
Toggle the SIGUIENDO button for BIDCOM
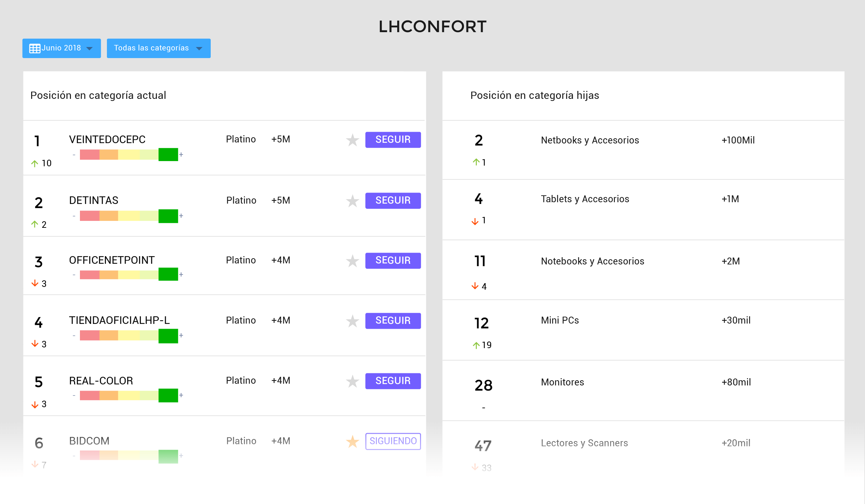(x=393, y=441)
